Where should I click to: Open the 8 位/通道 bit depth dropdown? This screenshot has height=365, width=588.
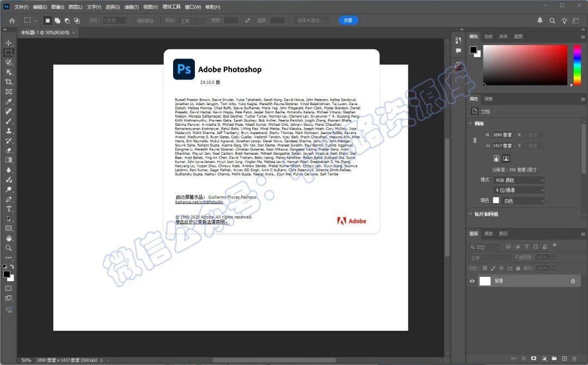click(519, 190)
